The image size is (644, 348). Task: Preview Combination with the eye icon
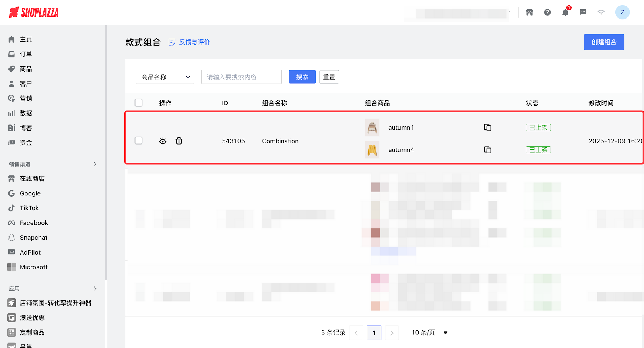pos(163,141)
